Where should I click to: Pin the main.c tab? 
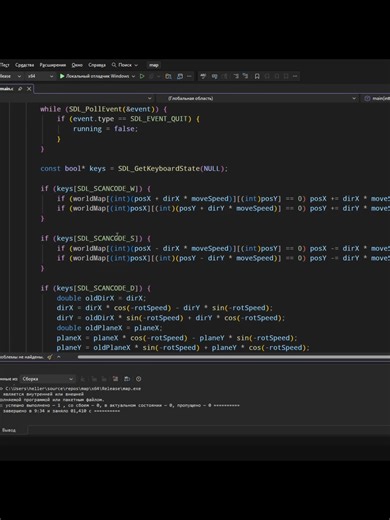click(x=20, y=89)
